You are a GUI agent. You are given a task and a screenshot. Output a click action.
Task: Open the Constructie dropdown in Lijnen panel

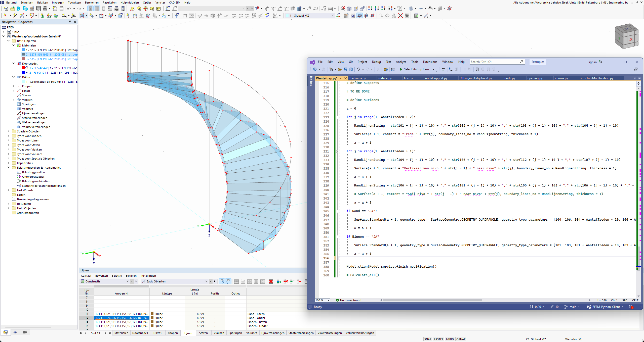point(127,281)
